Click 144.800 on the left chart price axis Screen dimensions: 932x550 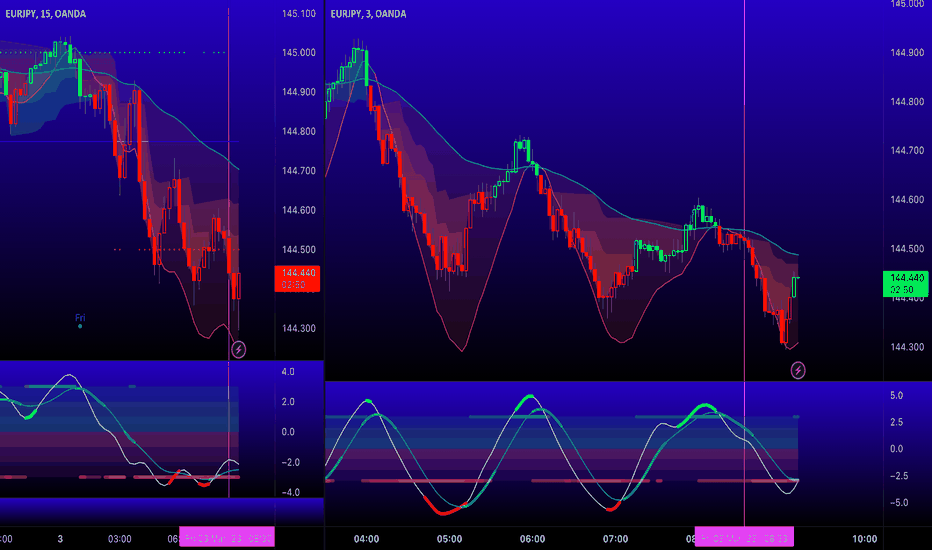(299, 131)
